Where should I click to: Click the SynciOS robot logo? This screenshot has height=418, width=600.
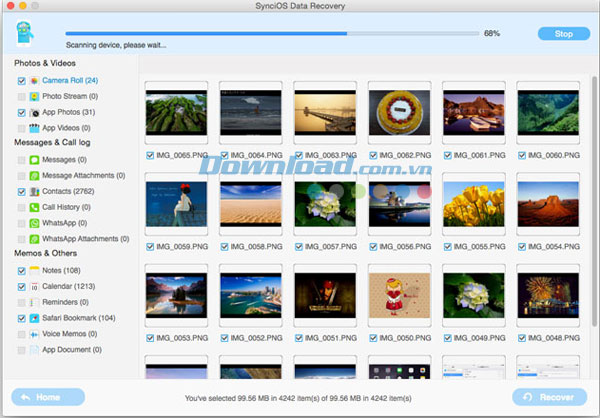[24, 33]
